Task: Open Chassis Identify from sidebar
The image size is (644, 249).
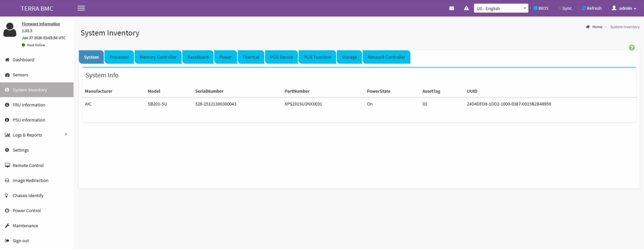Action: [x=28, y=196]
